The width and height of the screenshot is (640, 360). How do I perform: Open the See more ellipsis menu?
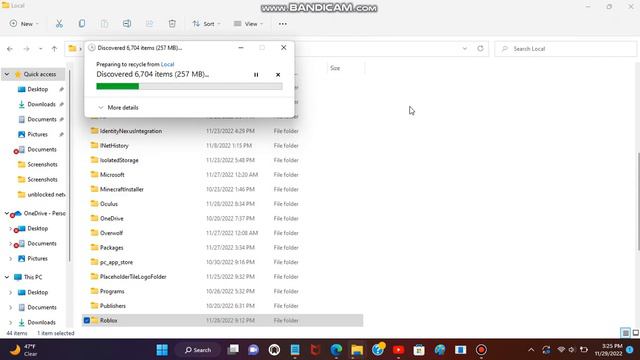coord(282,24)
